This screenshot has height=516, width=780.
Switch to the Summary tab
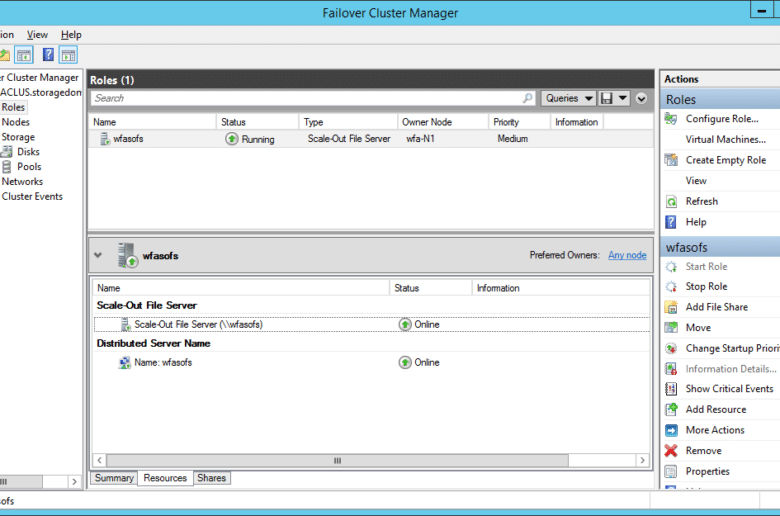[114, 478]
